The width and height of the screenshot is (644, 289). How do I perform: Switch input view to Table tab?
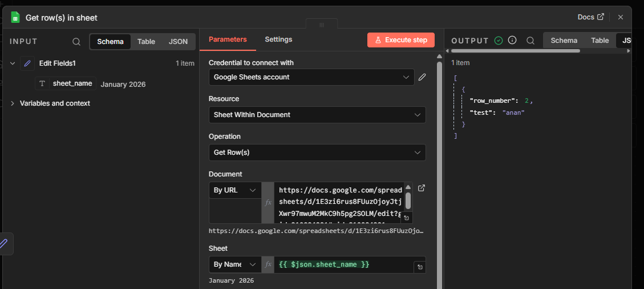coord(146,42)
